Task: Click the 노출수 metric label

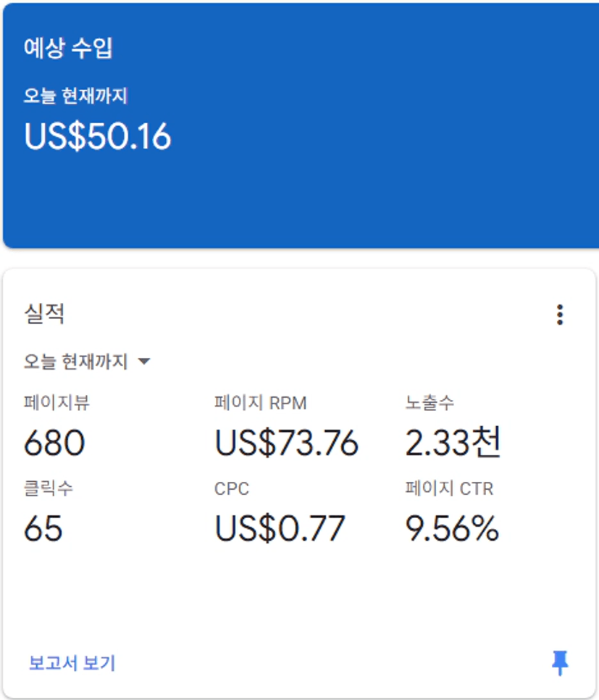Action: 430,404
